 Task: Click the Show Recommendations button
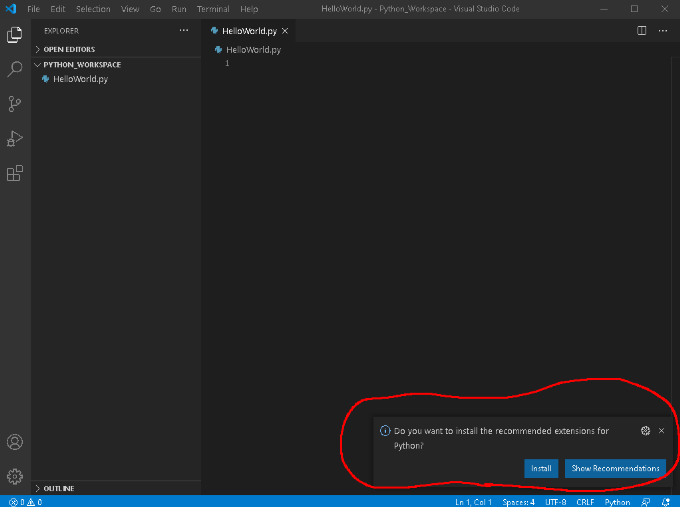click(x=615, y=468)
